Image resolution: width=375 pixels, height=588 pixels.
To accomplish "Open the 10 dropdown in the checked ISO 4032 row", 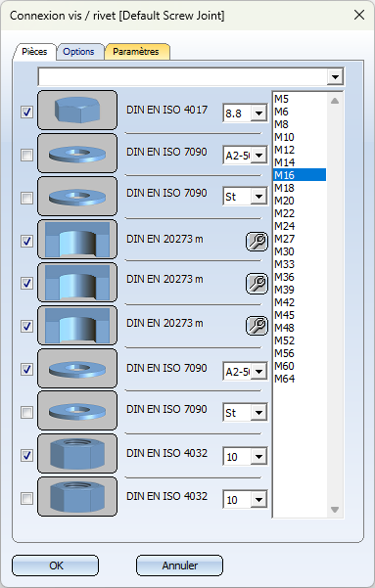I will point(259,457).
